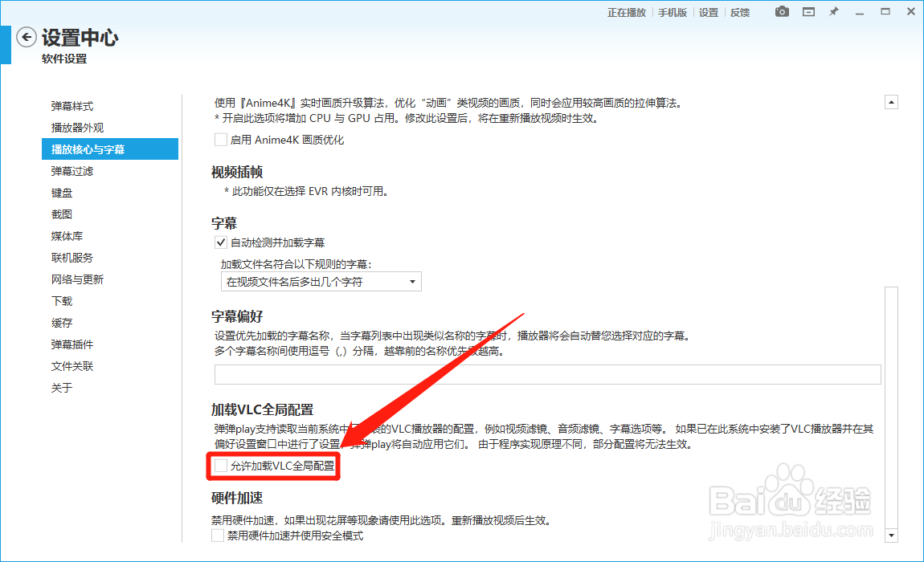924x562 pixels.
Task: Click the scrollbar down arrow
Action: [x=892, y=536]
